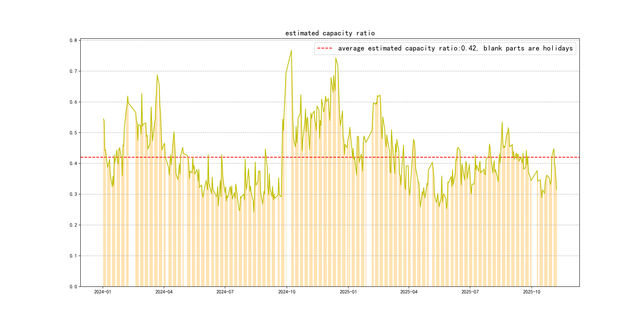Click the 2024-04 x-axis tick label

(164, 292)
